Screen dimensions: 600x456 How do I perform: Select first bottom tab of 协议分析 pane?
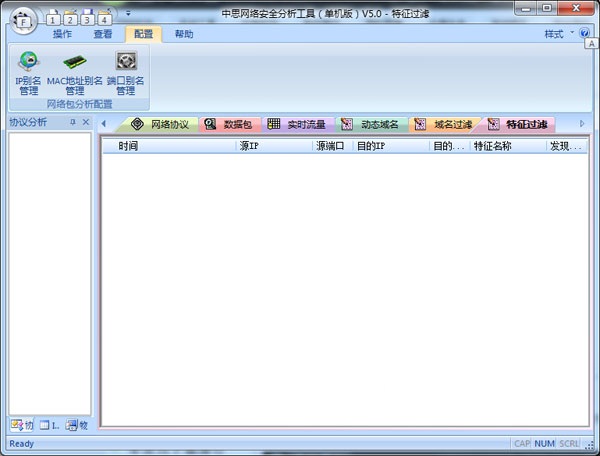[x=22, y=425]
